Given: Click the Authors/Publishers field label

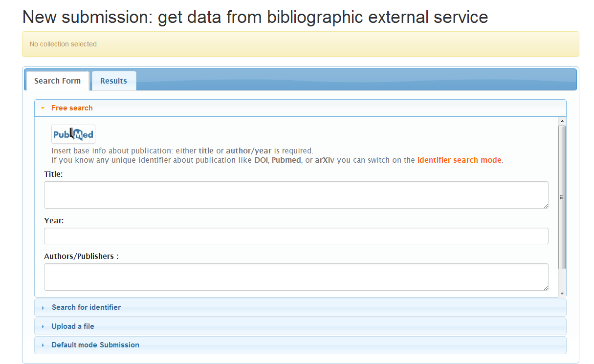Looking at the screenshot, I should click(x=81, y=257).
